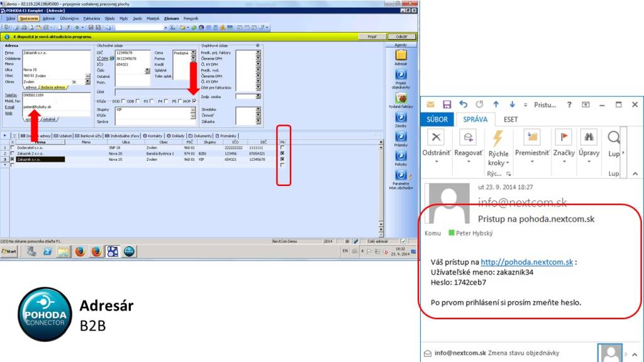Open the Stredisko dropdown
This screenshot has height=362, width=644.
[x=258, y=109]
